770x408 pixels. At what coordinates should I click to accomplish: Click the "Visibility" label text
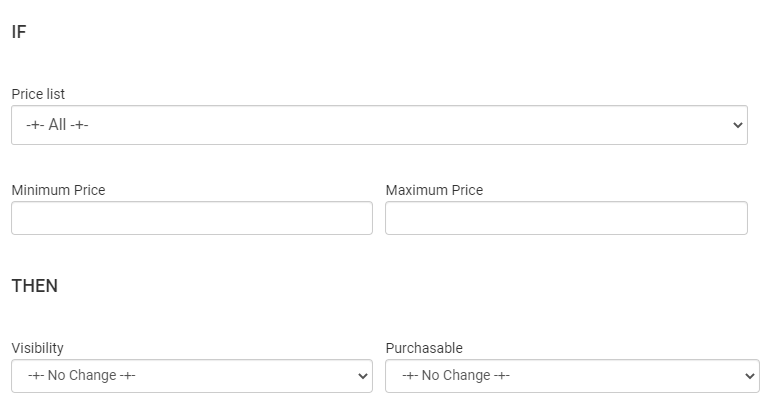37,348
